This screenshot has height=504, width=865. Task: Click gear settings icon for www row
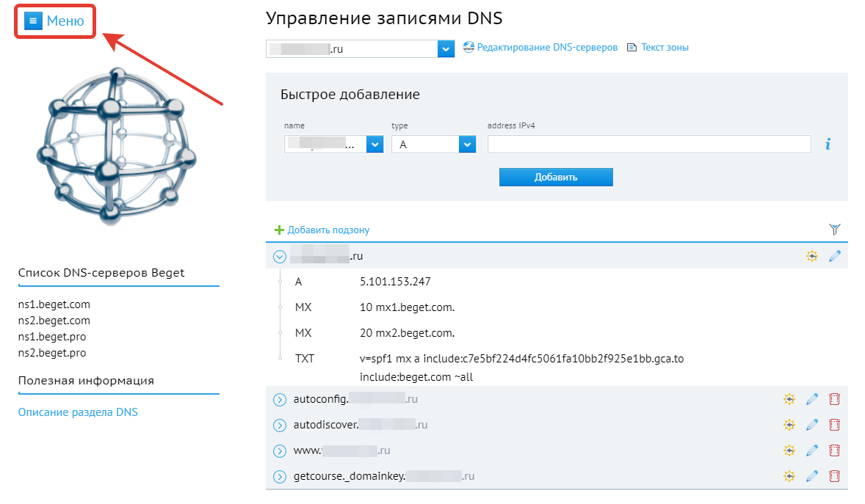click(789, 450)
